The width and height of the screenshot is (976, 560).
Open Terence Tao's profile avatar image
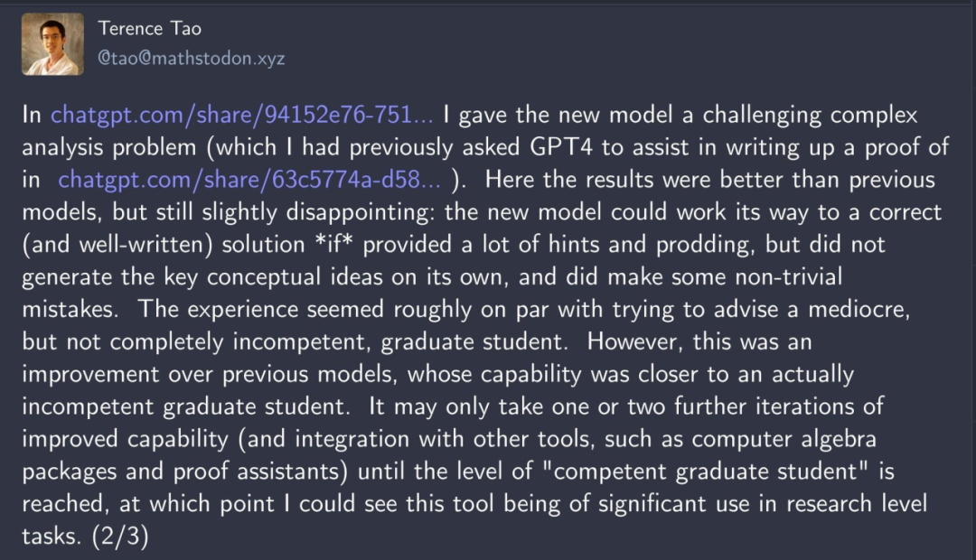point(53,44)
